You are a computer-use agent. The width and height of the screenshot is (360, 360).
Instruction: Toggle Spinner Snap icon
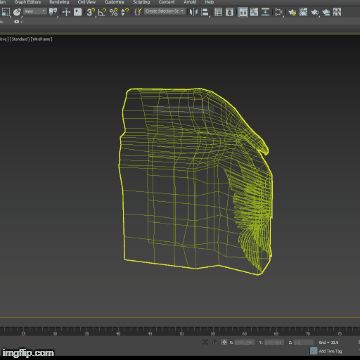[125, 12]
